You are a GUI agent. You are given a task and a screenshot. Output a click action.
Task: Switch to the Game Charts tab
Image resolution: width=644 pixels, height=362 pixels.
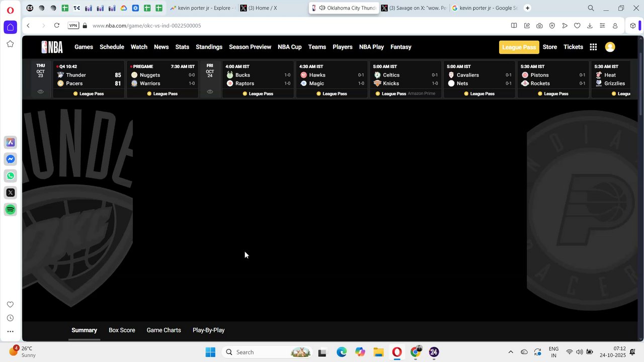[x=164, y=330]
